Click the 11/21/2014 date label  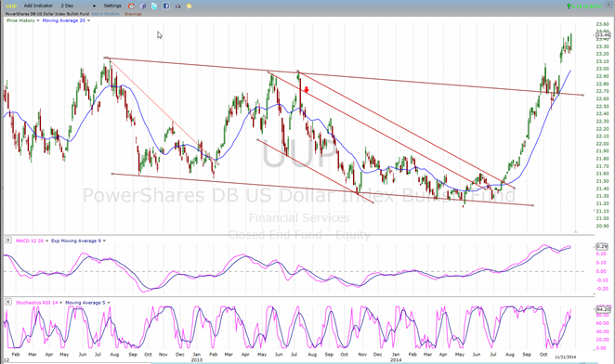click(565, 357)
